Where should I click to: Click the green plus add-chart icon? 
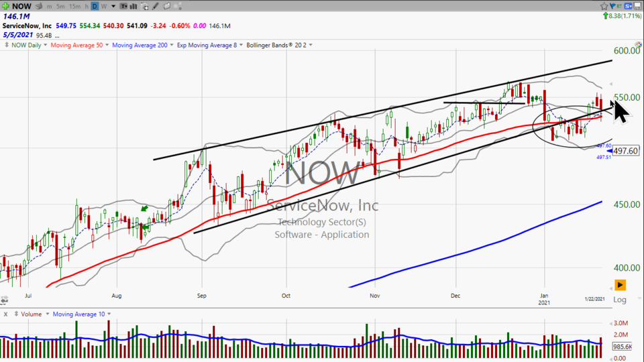(x=5, y=6)
